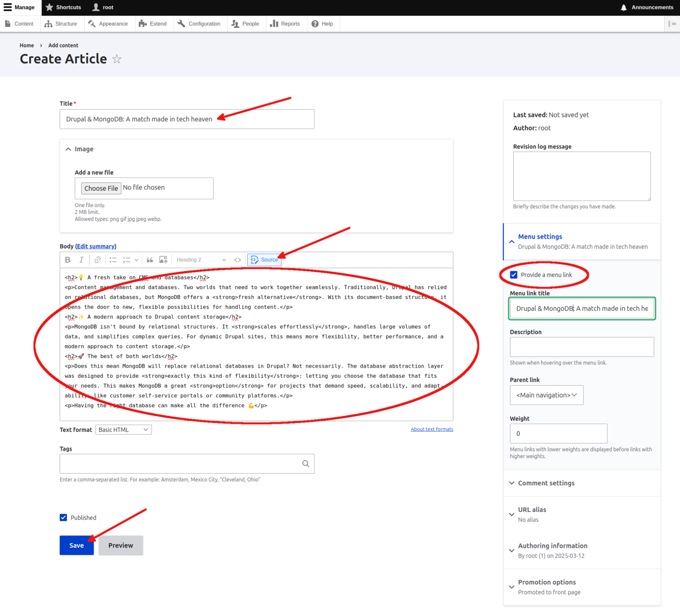Expand Authoring information section
680x616 pixels.
(x=582, y=551)
